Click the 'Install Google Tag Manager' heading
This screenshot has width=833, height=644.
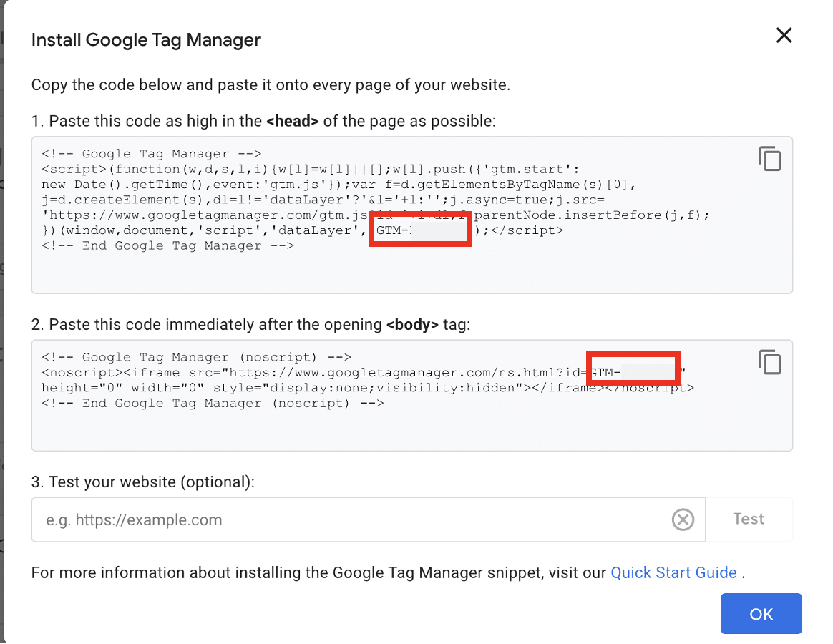tap(146, 40)
